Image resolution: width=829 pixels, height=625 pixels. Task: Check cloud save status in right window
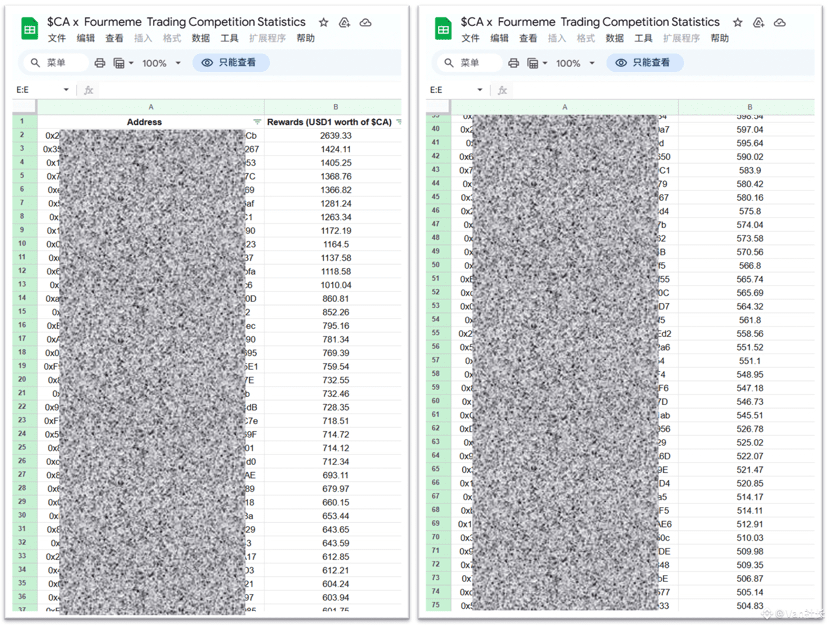pos(779,22)
